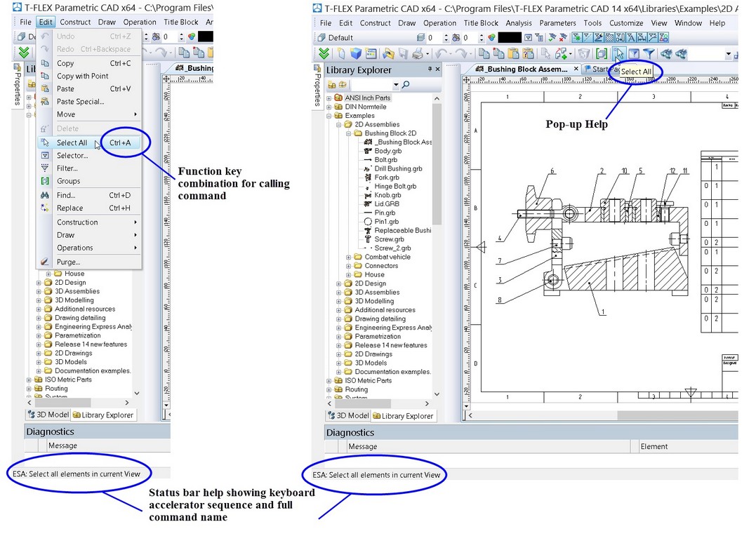The image size is (756, 536).
Task: Choose Replace in the Edit menu
Action: pos(88,208)
